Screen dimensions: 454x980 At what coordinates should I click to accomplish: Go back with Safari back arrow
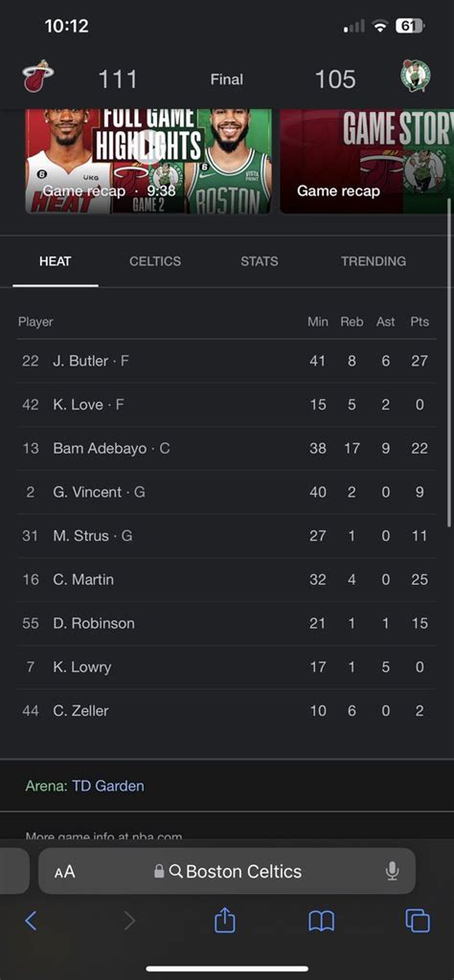(x=31, y=921)
